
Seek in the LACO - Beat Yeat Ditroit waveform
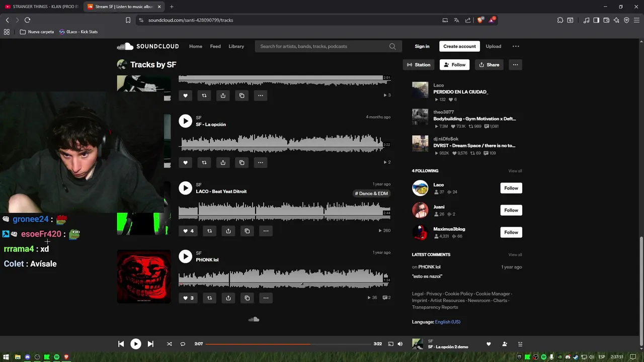click(284, 210)
